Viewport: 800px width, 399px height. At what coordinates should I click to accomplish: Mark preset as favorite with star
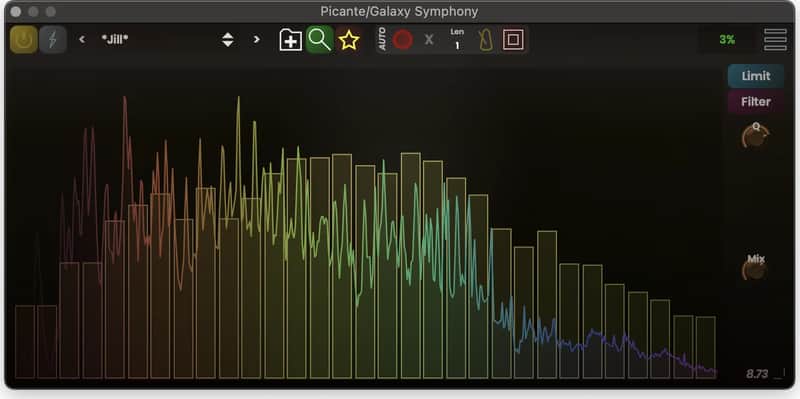(349, 39)
